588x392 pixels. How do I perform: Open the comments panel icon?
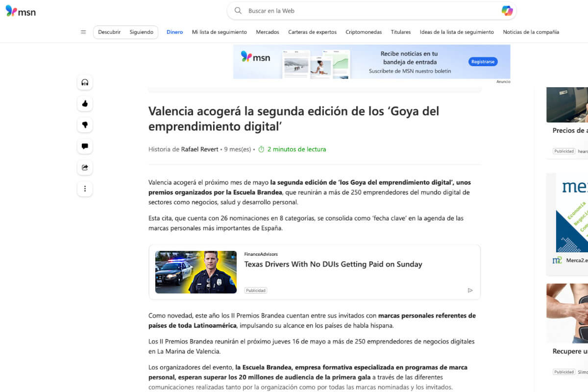coord(85,146)
